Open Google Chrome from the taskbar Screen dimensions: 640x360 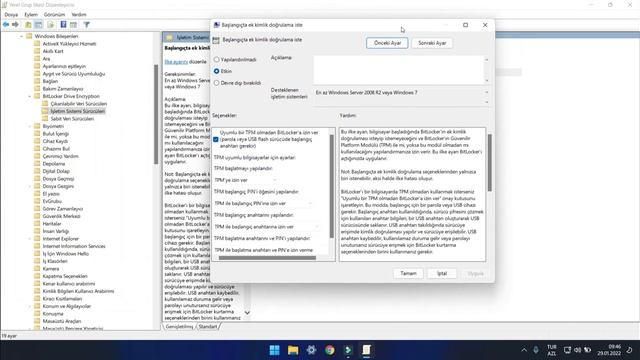pos(330,350)
